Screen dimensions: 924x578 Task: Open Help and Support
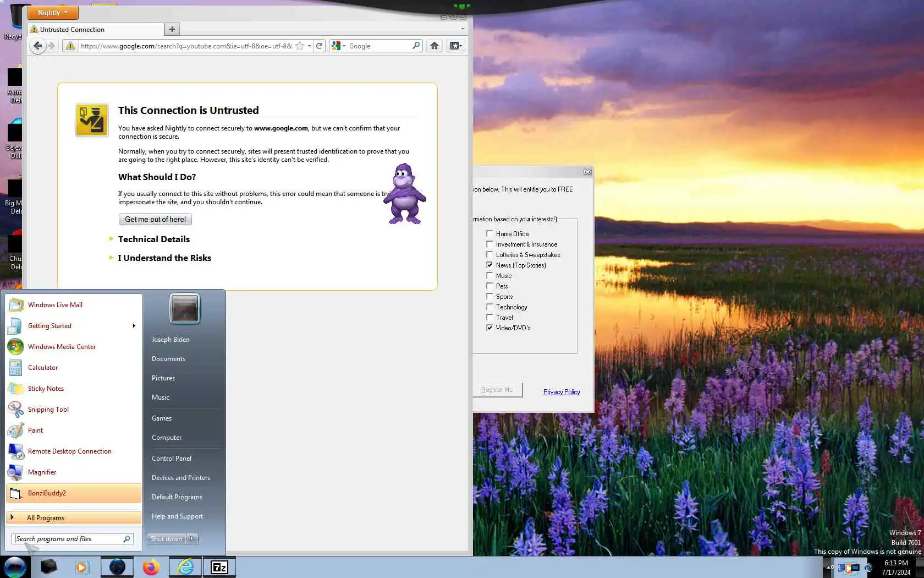[x=177, y=516]
